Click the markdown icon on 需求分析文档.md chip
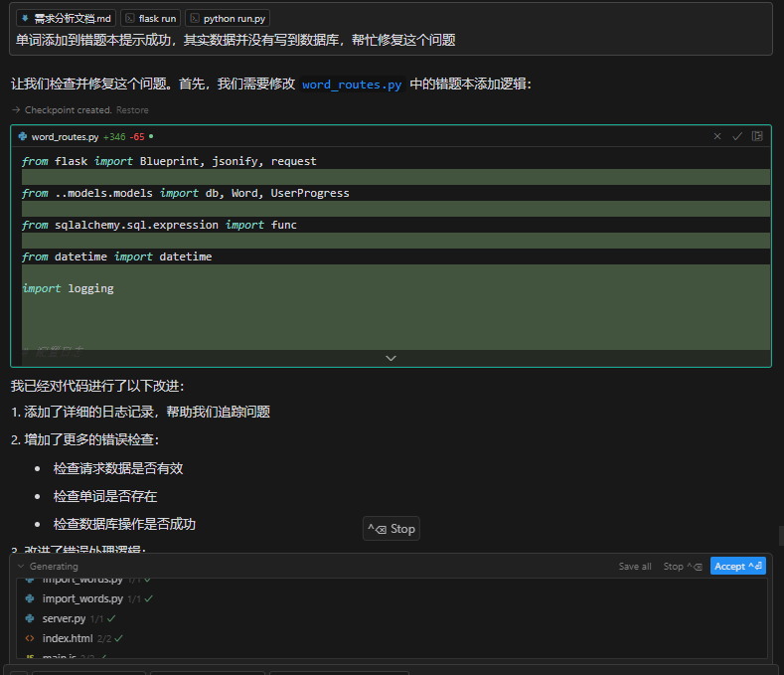Screen dimensions: 784x675 pyautogui.click(x=25, y=19)
